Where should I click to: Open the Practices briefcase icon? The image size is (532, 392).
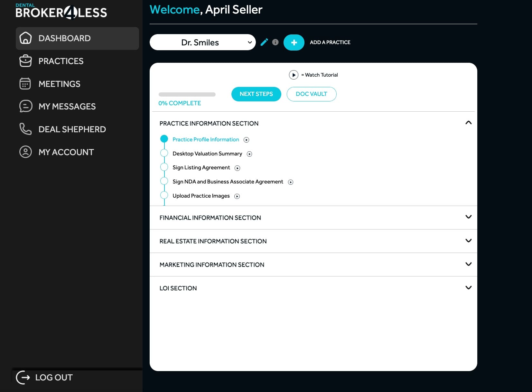25,61
